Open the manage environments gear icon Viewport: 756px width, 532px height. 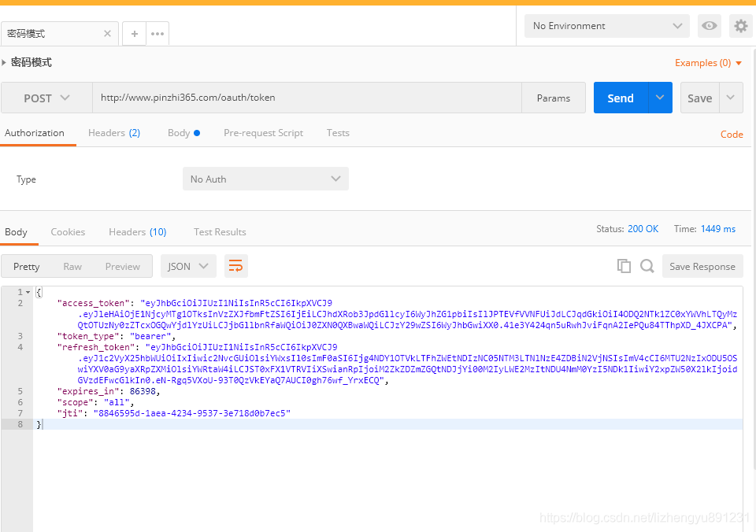pyautogui.click(x=740, y=26)
